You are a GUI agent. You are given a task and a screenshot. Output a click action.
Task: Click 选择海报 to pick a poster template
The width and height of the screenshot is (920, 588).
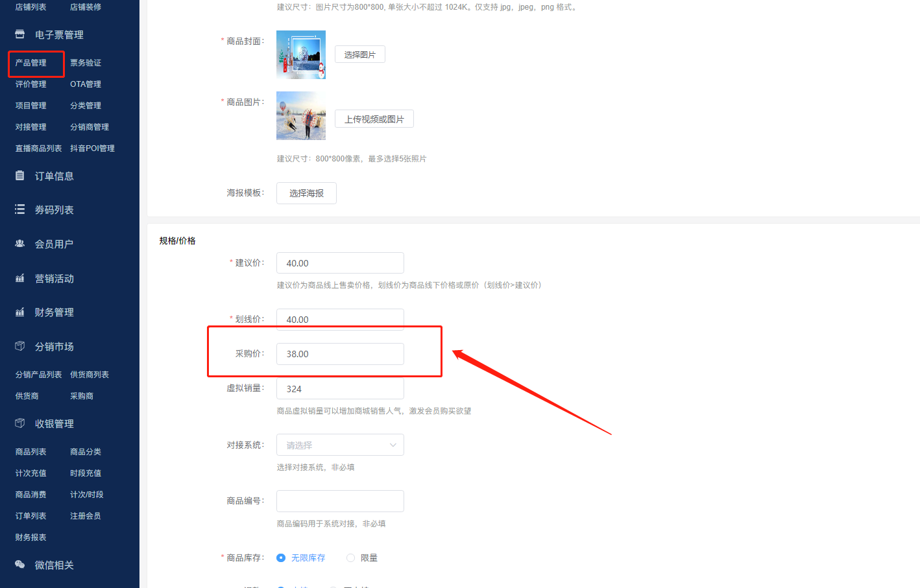point(306,193)
